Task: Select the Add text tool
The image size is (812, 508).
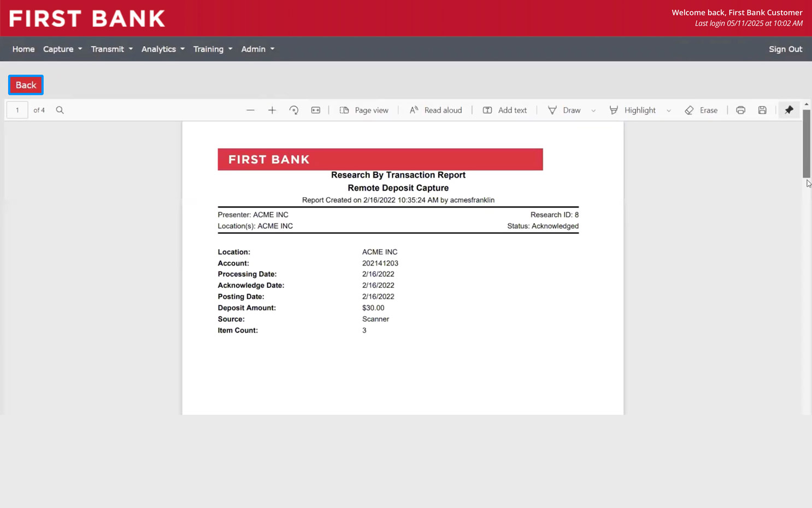Action: pyautogui.click(x=505, y=110)
